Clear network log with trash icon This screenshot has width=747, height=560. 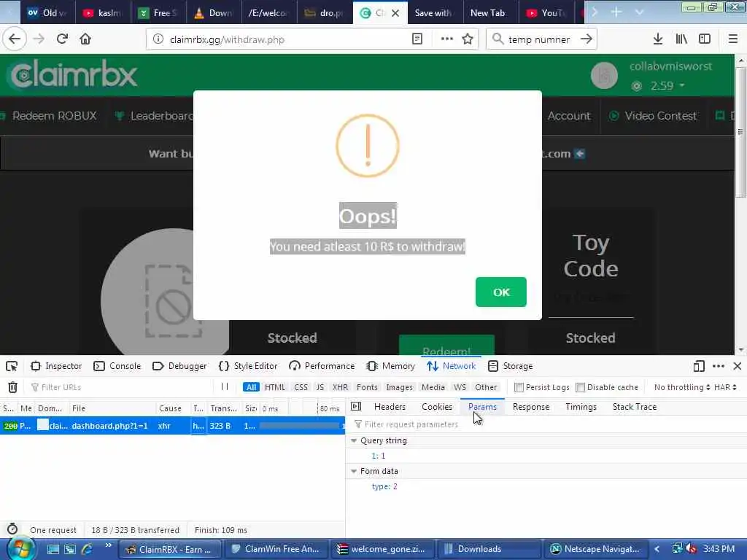coord(13,387)
